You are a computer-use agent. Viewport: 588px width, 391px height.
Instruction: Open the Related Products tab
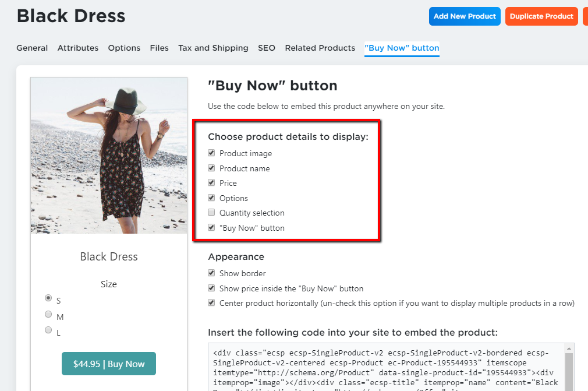[x=320, y=48]
